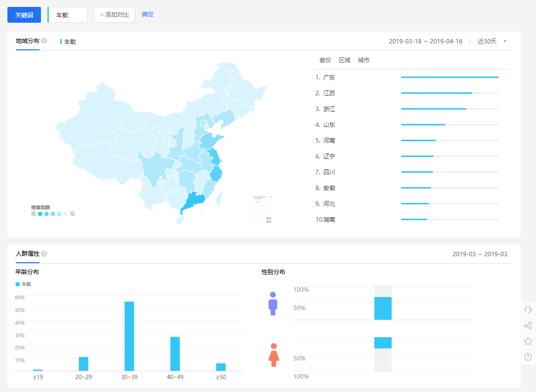This screenshot has width=536, height=392.
Task: Open the customer service headset icon
Action: pyautogui.click(x=528, y=310)
